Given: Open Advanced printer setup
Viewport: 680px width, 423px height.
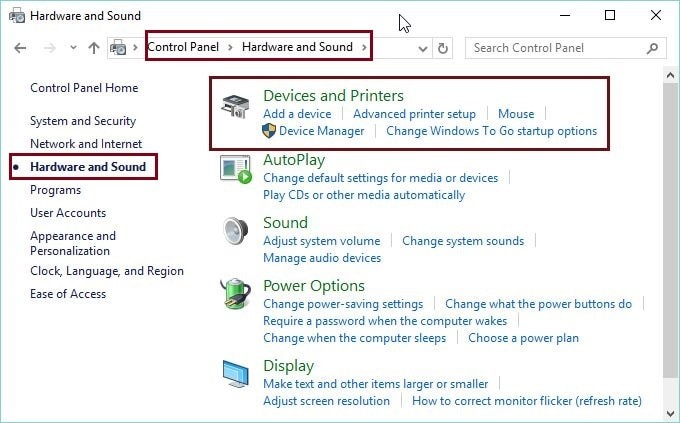Looking at the screenshot, I should [x=414, y=114].
